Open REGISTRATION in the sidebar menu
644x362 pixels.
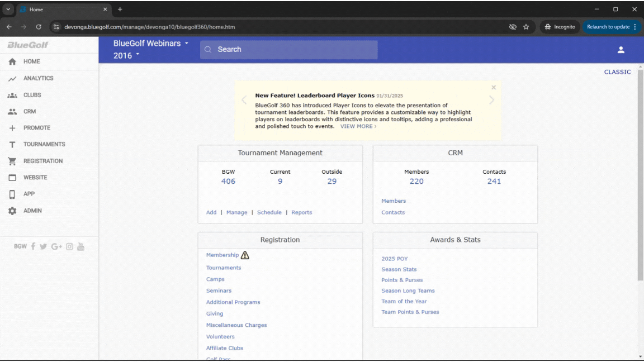43,161
